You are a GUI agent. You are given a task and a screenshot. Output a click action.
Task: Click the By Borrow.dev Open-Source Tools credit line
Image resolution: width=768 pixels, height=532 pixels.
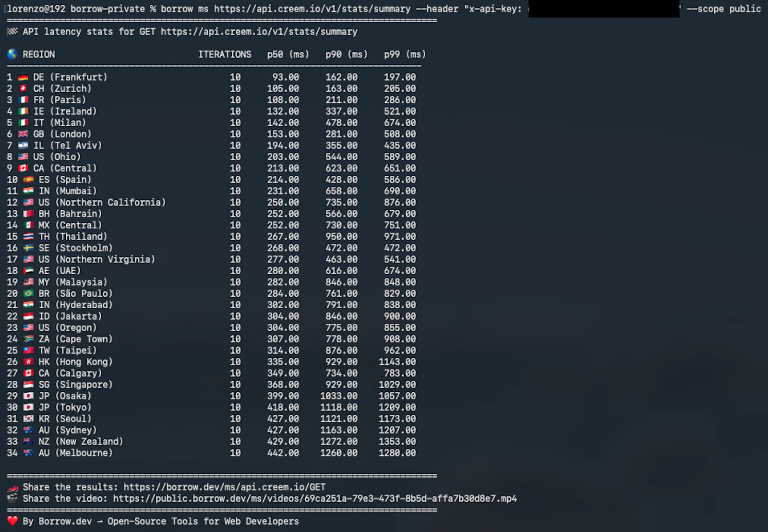(161, 521)
